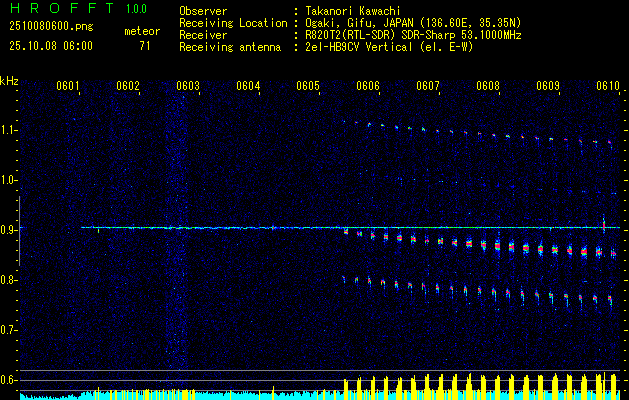
Task: Select the 0.7 kHz axis label
Action: click(10, 330)
